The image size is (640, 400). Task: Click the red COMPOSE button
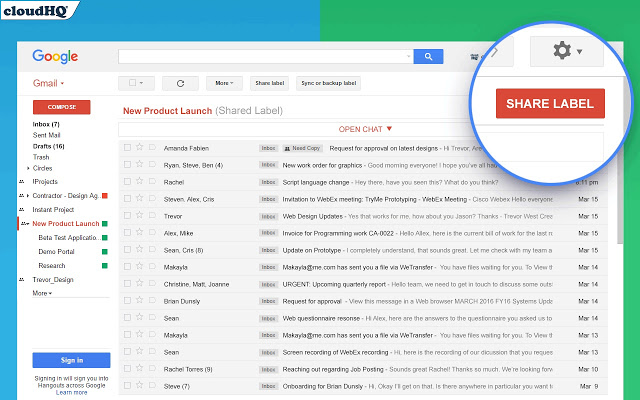point(61,107)
